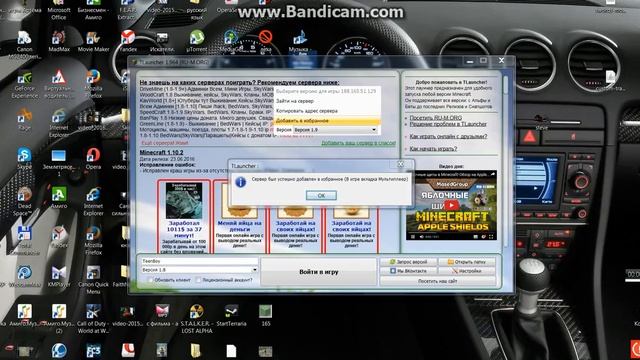Select Call of Duty World at War shortcut

(x=93, y=319)
